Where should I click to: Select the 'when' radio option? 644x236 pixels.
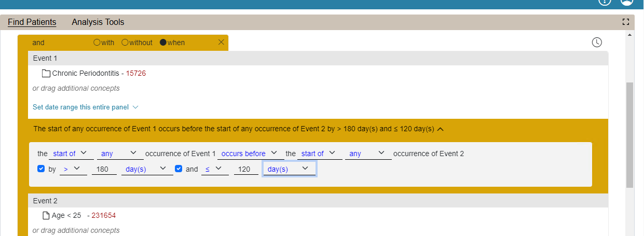pos(163,43)
